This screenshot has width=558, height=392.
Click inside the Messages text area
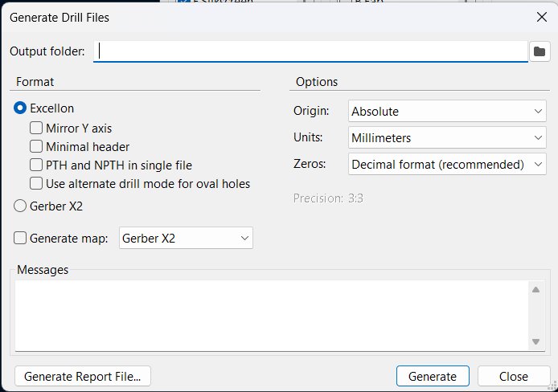[272, 316]
